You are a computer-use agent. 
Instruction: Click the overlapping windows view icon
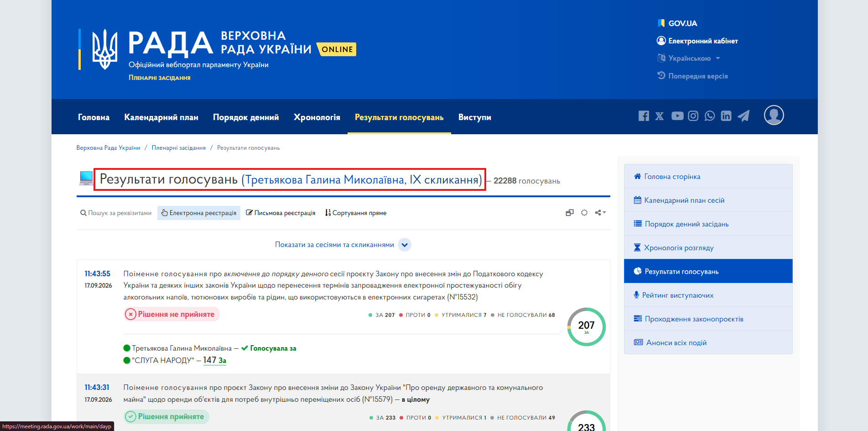click(570, 213)
